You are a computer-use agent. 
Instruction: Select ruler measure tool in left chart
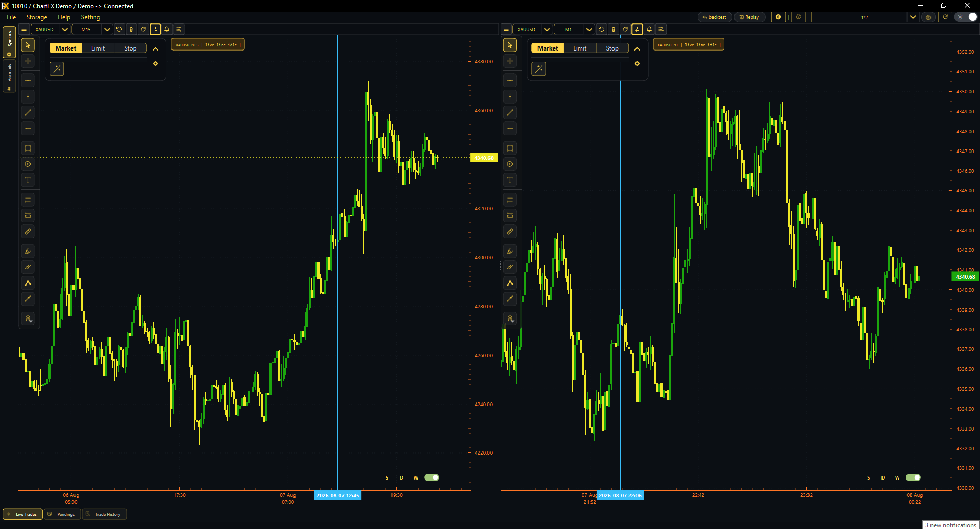[28, 232]
